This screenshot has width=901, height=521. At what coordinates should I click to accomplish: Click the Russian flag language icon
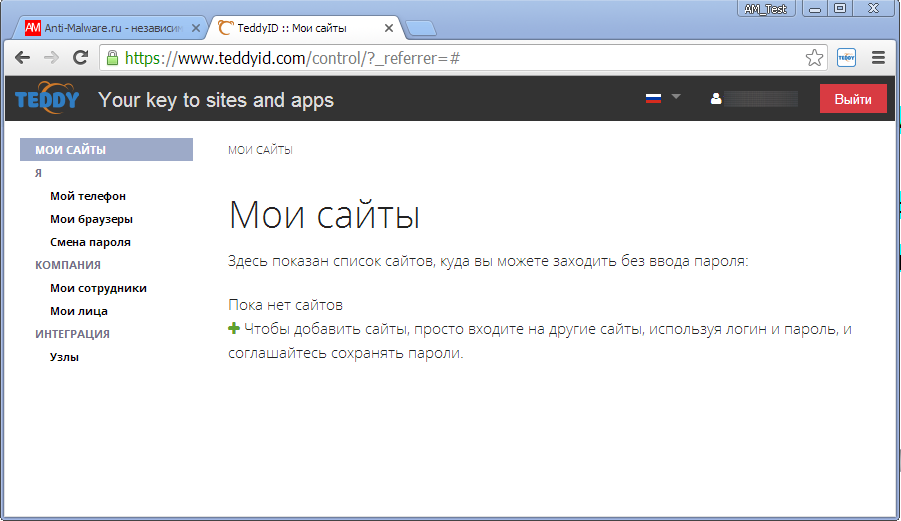[x=653, y=98]
